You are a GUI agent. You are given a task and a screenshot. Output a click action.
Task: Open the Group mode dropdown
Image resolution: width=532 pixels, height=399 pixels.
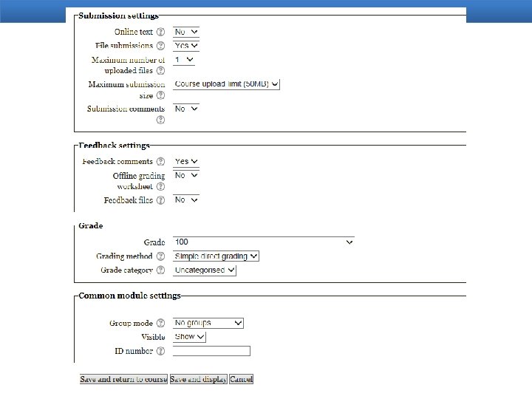click(x=208, y=323)
